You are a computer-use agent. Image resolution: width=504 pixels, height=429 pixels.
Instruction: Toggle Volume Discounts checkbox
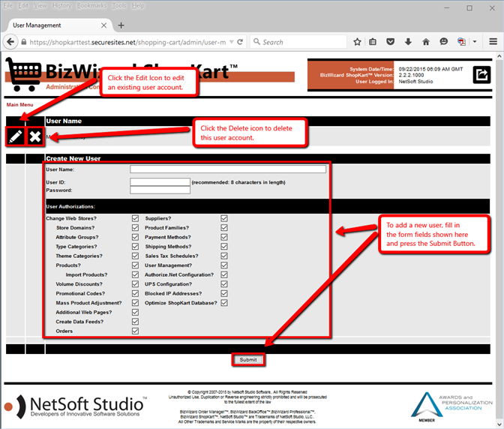click(x=135, y=284)
